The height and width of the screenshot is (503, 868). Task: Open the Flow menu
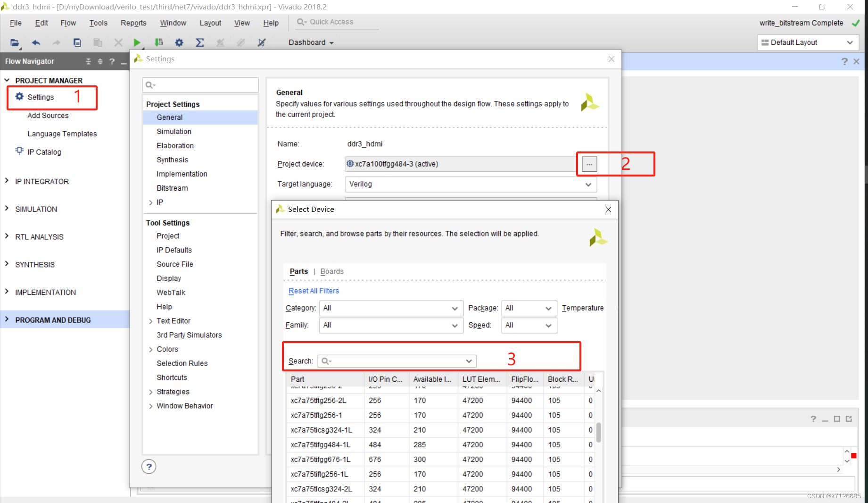click(x=68, y=23)
